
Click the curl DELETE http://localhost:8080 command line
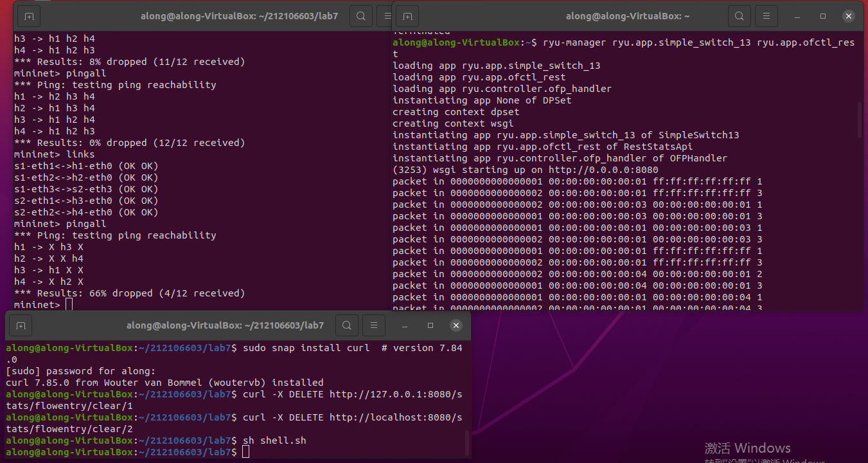click(234, 423)
